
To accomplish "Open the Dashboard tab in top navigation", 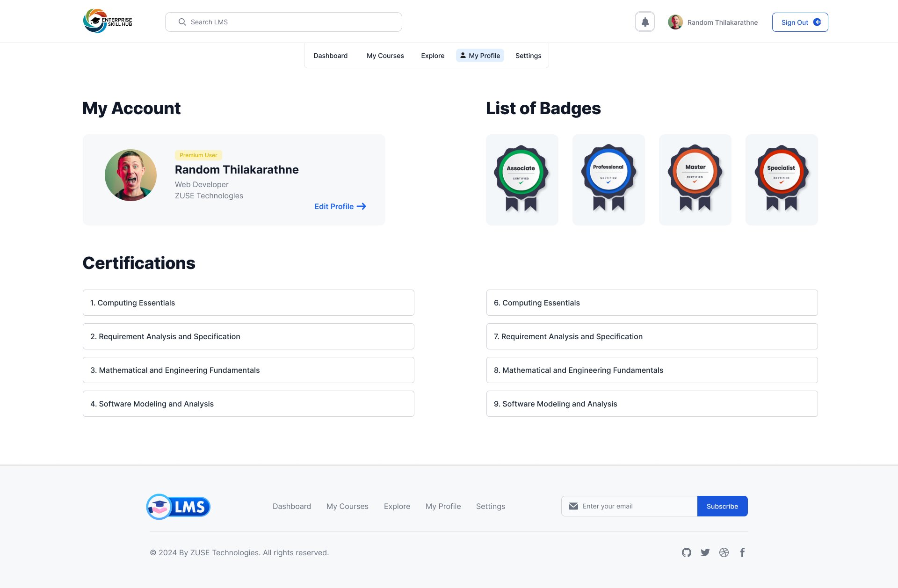I will click(331, 56).
